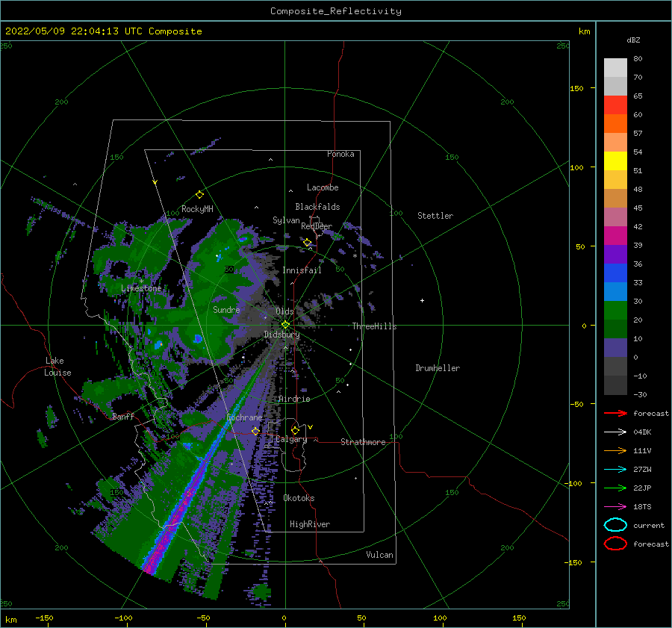This screenshot has width=672, height=628.
Task: Click the 65 dBZ red swatch
Action: (x=615, y=105)
